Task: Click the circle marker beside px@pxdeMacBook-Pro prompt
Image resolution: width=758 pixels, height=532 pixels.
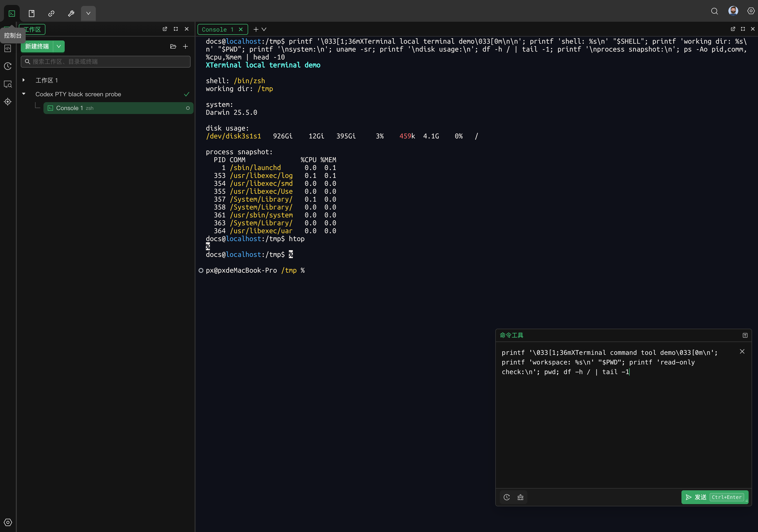Action: 201,271
